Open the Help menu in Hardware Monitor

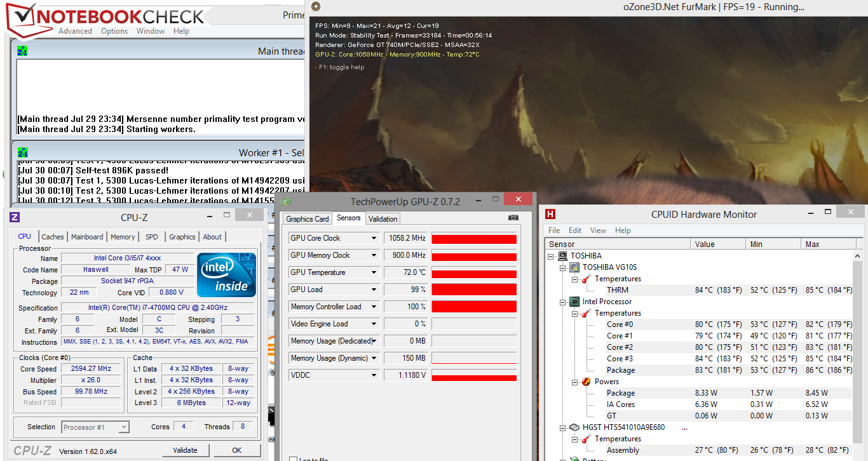623,230
